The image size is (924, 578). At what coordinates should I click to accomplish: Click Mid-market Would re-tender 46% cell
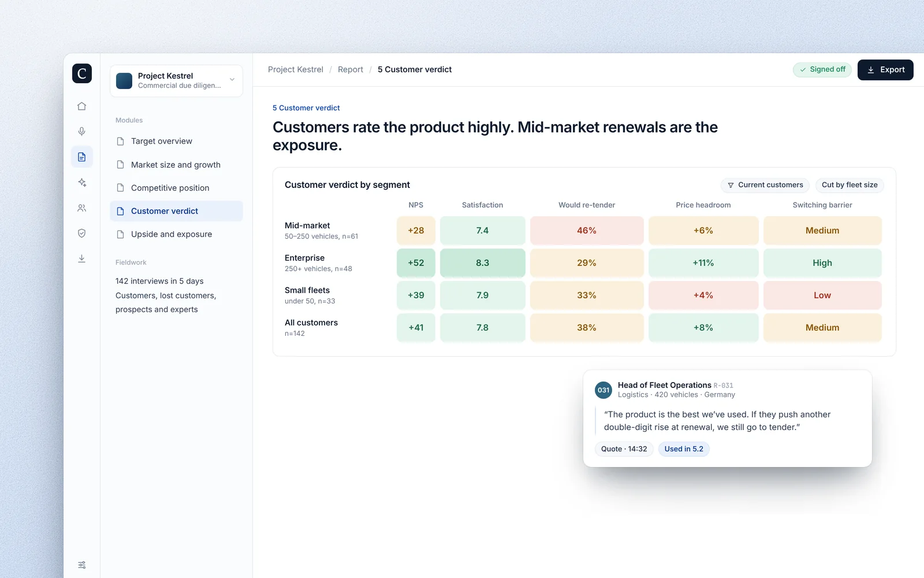coord(587,231)
